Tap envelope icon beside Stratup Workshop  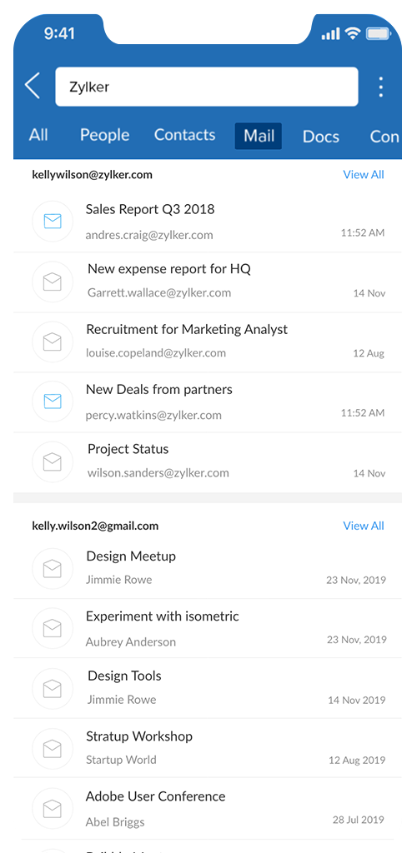point(52,748)
